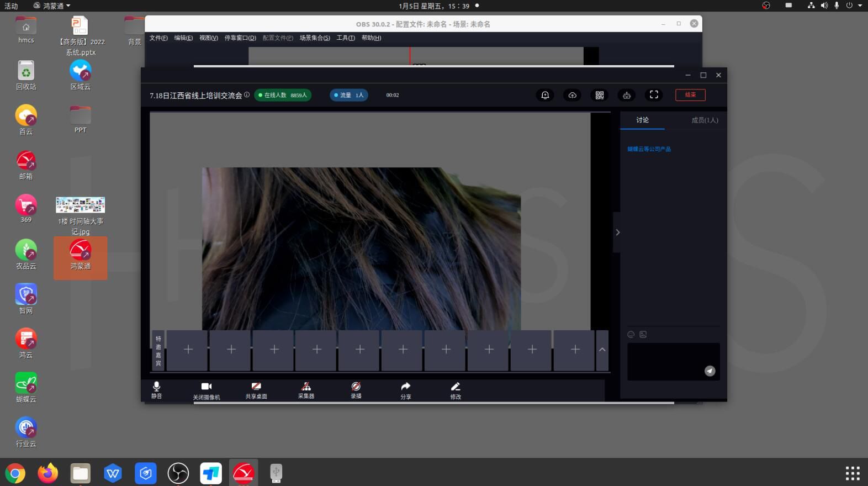Turn off camera via 关闭摄像机

pos(206,390)
